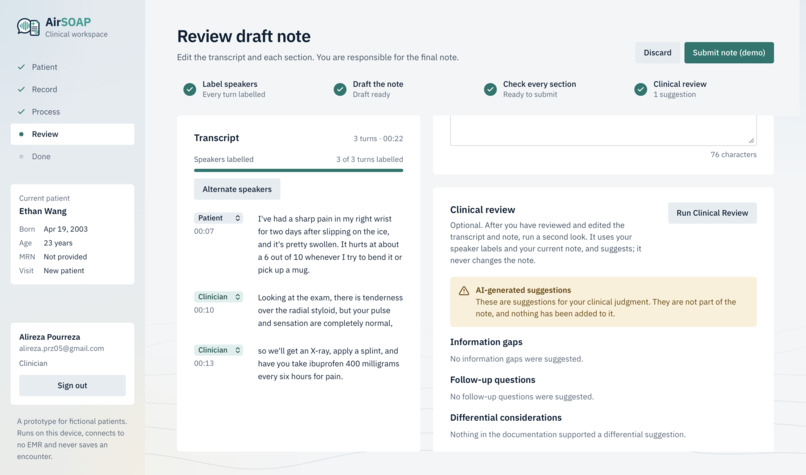This screenshot has width=806, height=475.
Task: Click the transcript text about wrist pain
Action: 330,244
